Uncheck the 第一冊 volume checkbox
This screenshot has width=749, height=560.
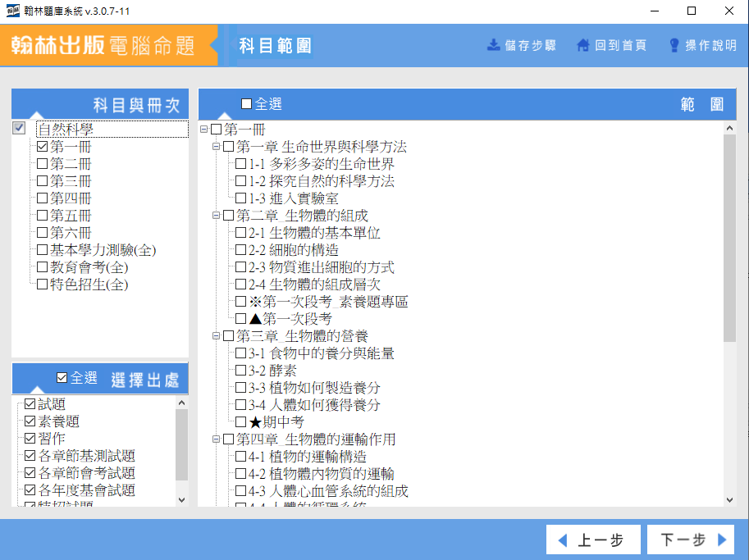43,147
